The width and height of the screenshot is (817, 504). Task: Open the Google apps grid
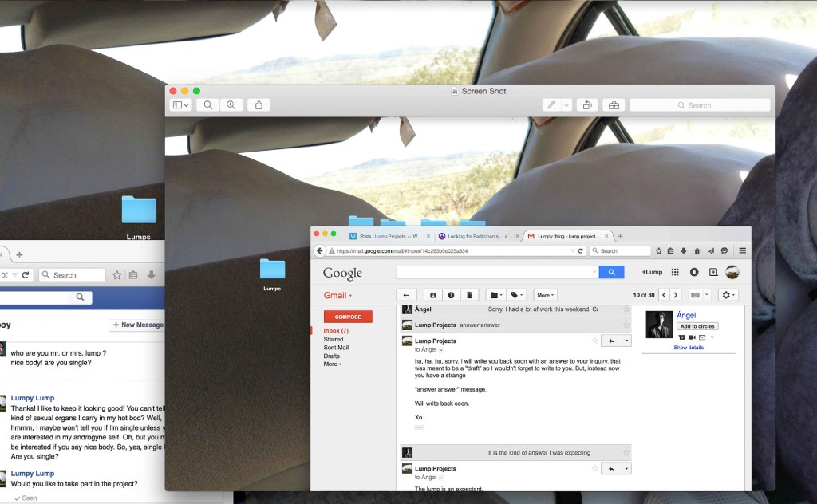(x=675, y=272)
